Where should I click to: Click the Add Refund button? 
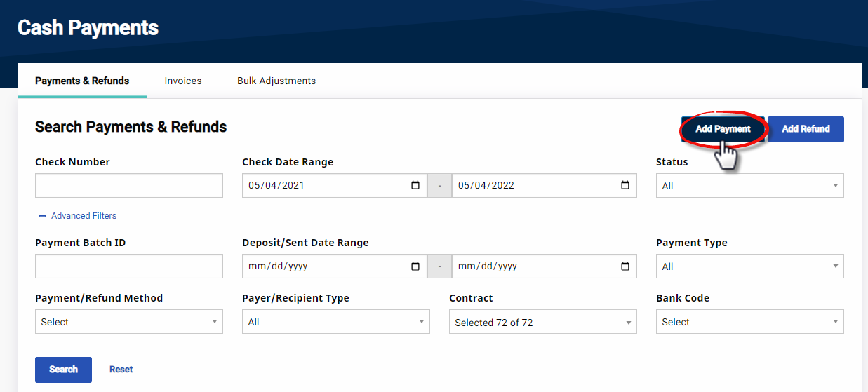click(806, 129)
